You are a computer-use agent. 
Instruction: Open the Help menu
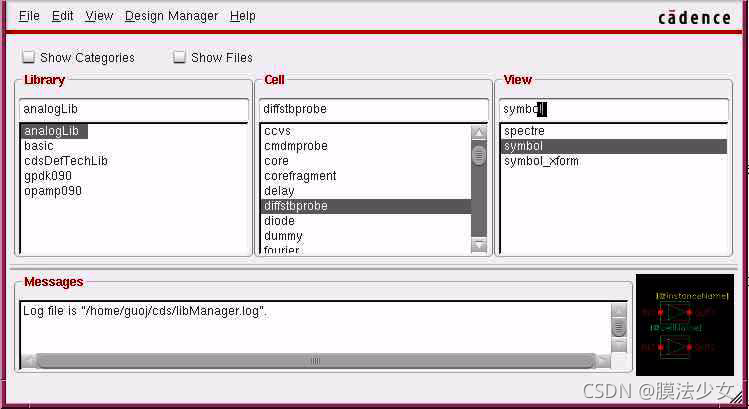coord(243,16)
